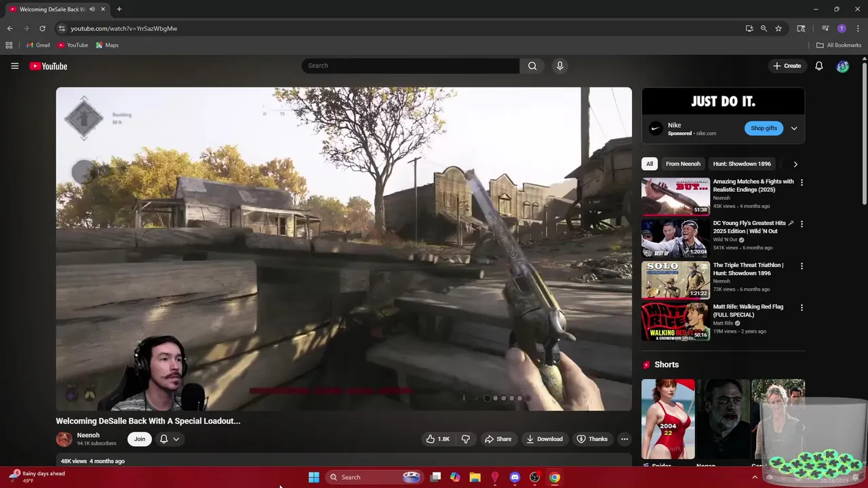Screen dimensions: 868x488
Task: Open OBS Studio from taskbar
Action: (x=534, y=477)
